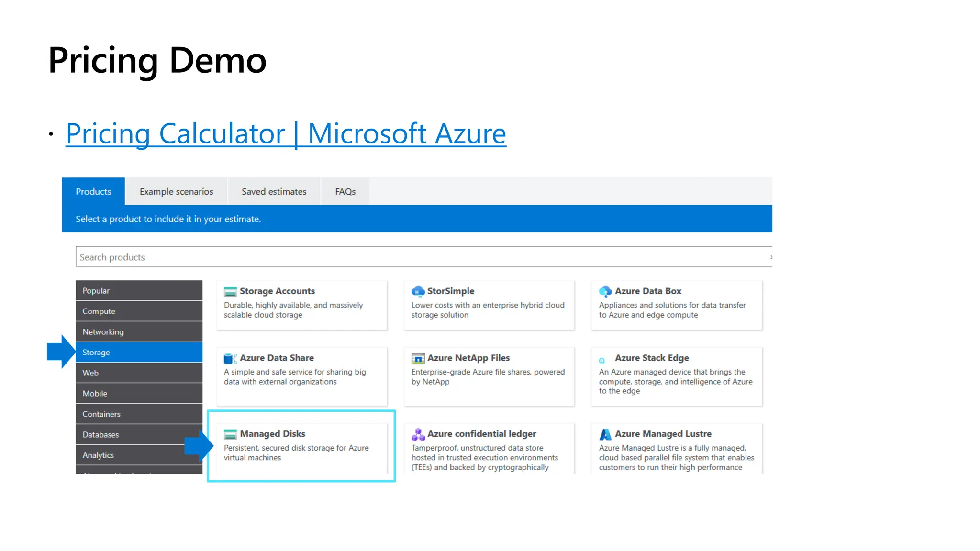
Task: Open the Example scenarios tab
Action: coord(177,191)
